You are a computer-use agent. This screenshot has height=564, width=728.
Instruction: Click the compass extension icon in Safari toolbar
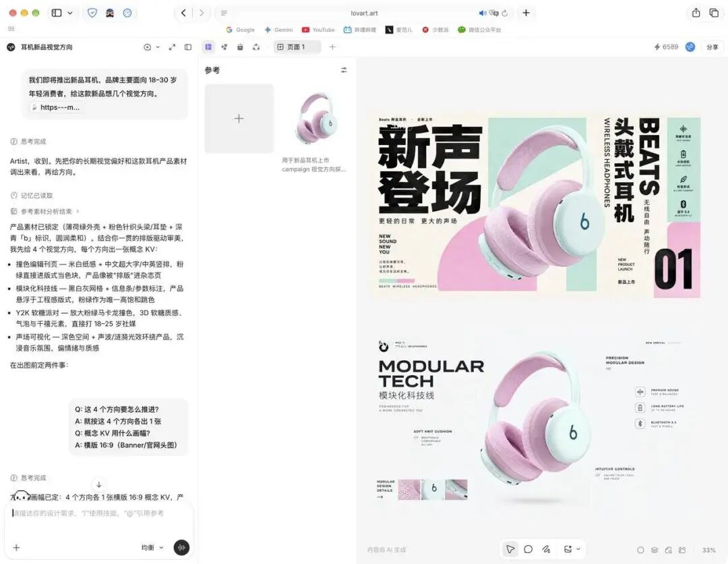click(x=127, y=13)
